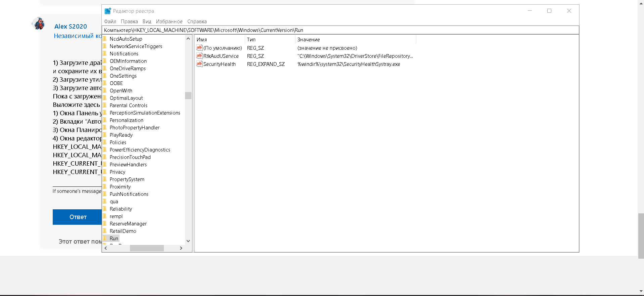Select the RtkAudUService value entry
The image size is (644, 296).
coord(221,56)
